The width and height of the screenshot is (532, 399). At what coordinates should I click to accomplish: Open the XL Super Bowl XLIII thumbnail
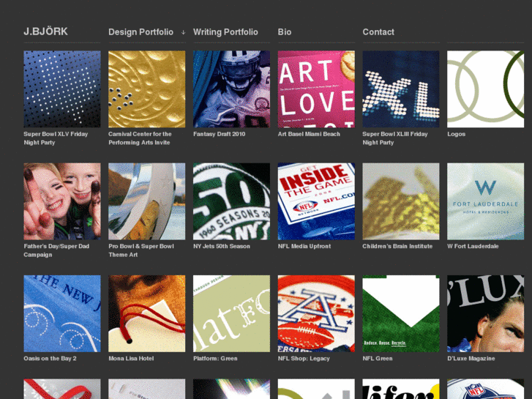coord(401,89)
